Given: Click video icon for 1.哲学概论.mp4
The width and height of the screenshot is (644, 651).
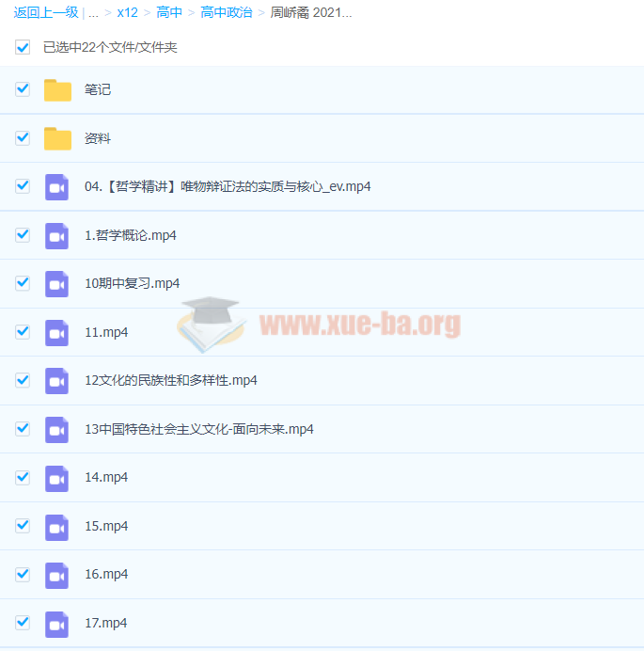Looking at the screenshot, I should (x=57, y=235).
